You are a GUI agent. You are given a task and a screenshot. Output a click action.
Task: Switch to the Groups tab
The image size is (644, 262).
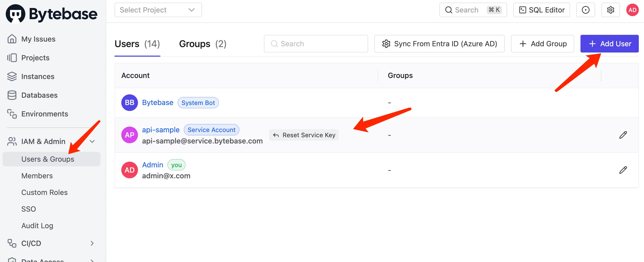pyautogui.click(x=203, y=44)
